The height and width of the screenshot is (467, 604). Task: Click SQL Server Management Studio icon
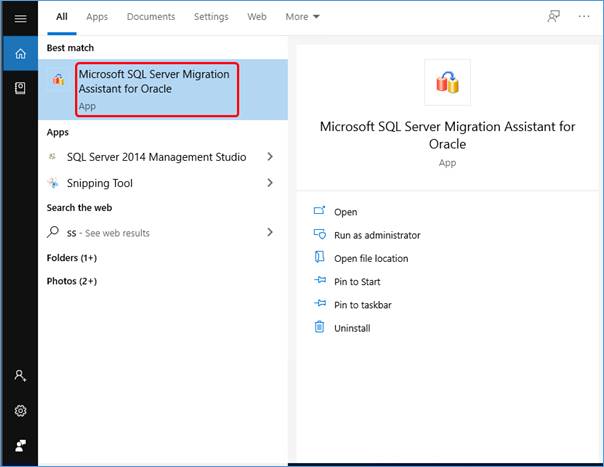[53, 156]
